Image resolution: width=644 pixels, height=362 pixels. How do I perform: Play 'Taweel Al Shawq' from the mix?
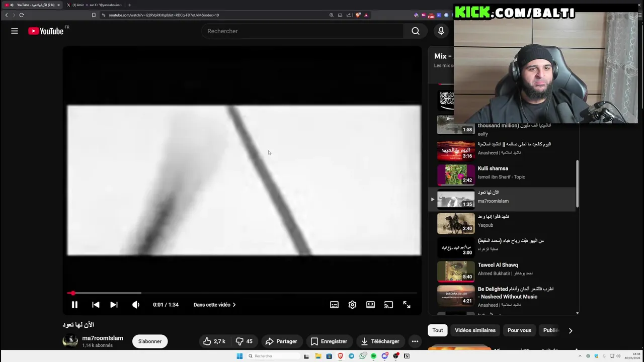pyautogui.click(x=503, y=271)
